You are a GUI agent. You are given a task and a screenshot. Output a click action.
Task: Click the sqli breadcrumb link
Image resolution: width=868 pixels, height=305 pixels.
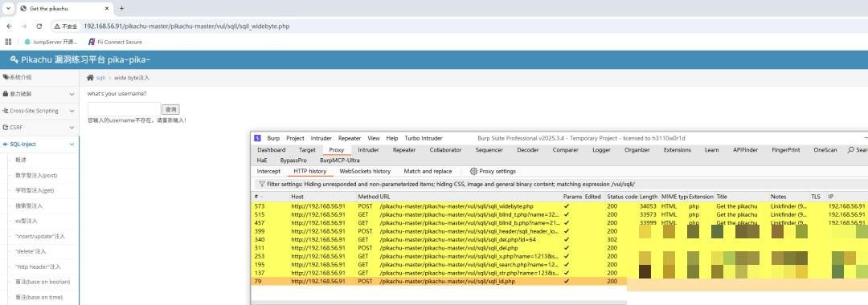pyautogui.click(x=100, y=78)
